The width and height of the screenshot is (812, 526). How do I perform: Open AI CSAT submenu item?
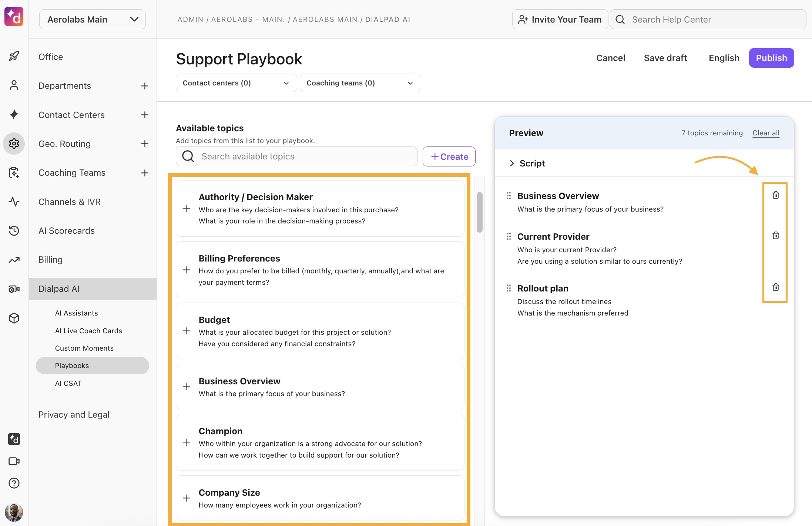pos(68,383)
